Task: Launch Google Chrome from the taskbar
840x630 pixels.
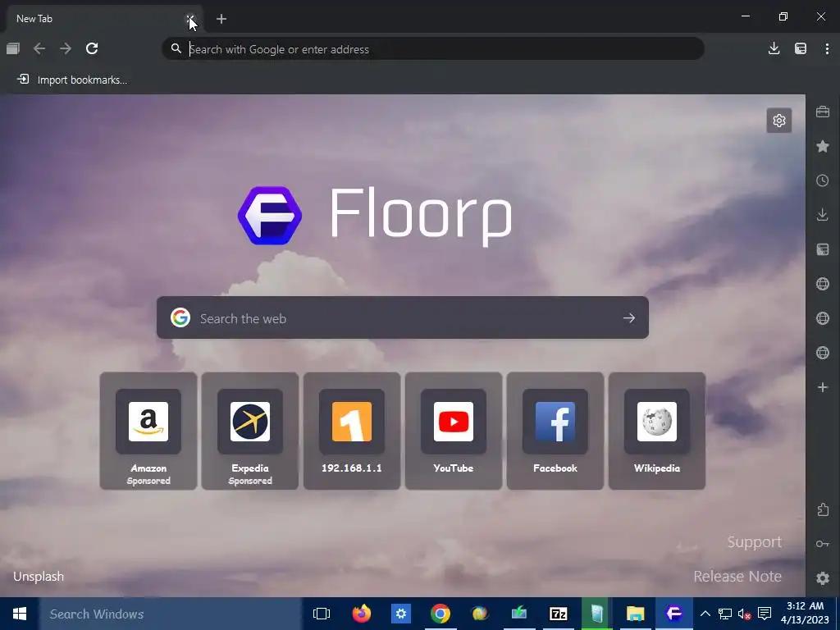Action: tap(441, 614)
